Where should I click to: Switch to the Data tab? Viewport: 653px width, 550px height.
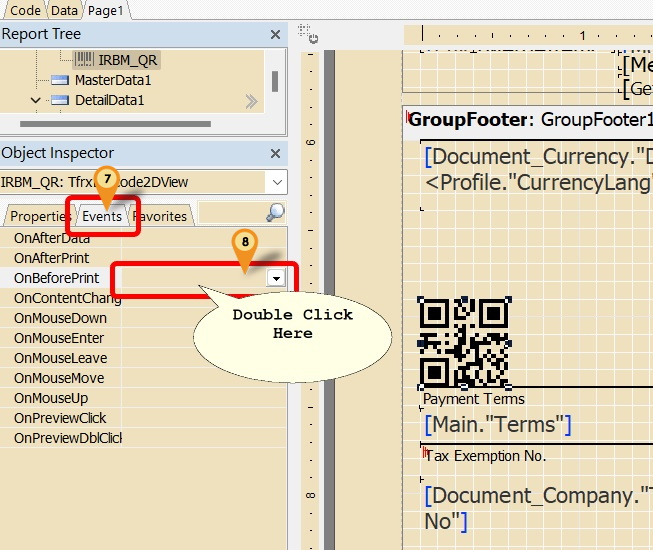pos(64,10)
